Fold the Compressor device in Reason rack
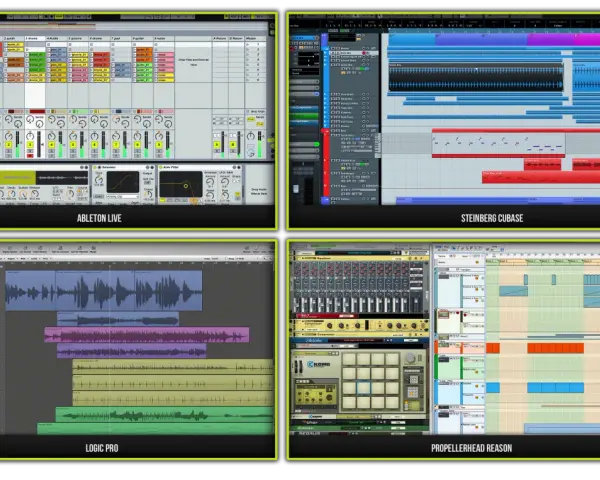Image resolution: width=600 pixels, height=480 pixels. click(x=295, y=323)
